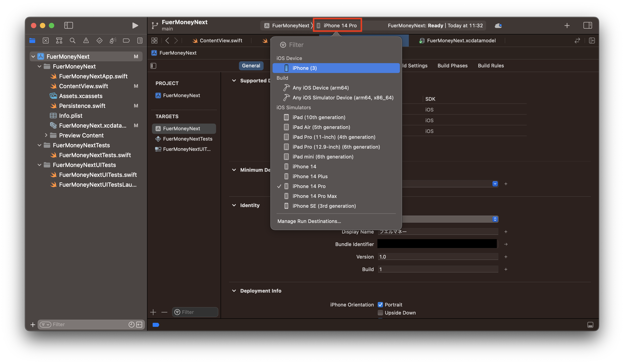Click Manage Run Destinations…

coord(309,221)
